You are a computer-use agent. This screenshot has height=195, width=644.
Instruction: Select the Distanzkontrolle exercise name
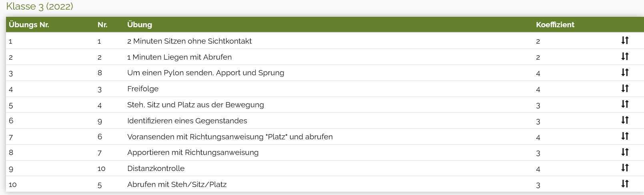[156, 168]
